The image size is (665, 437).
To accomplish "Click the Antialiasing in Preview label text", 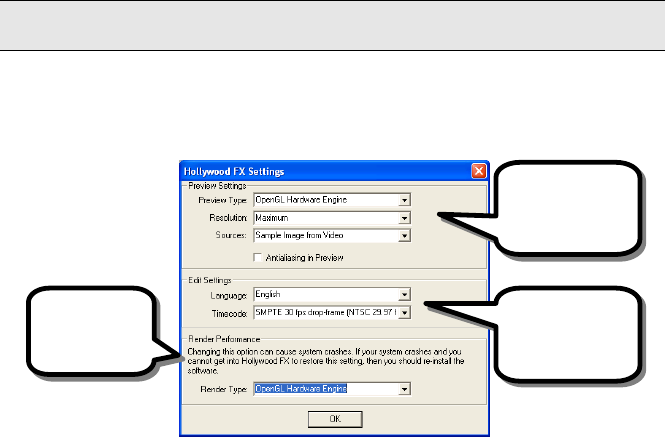I will click(x=305, y=258).
